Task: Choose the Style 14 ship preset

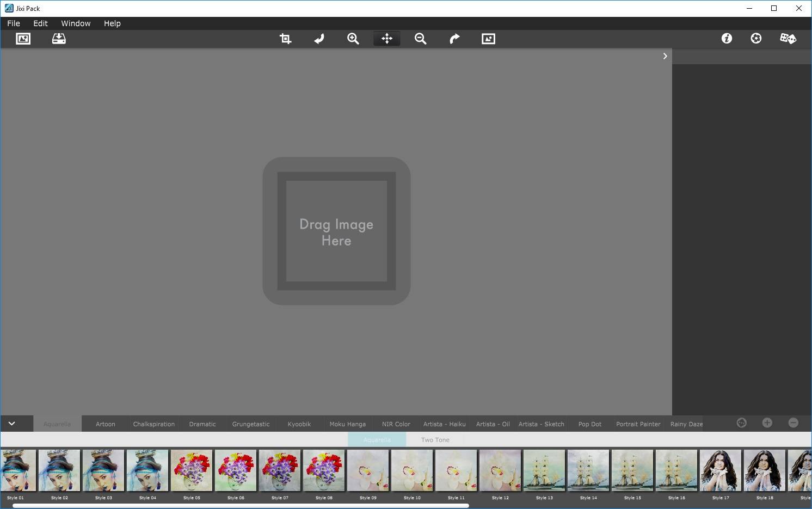Action: coord(588,470)
